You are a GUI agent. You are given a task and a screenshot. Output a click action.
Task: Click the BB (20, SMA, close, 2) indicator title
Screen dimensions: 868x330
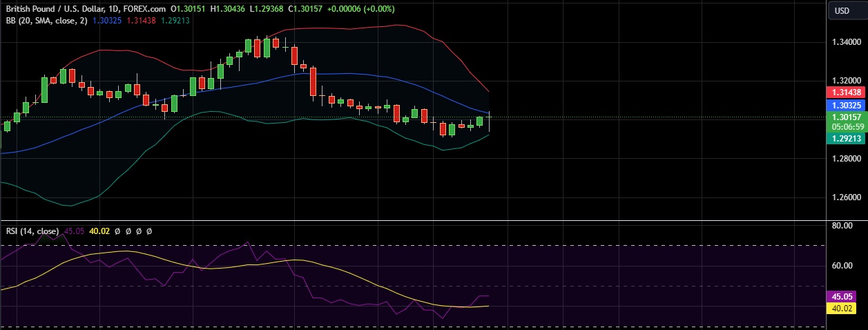click(x=48, y=21)
